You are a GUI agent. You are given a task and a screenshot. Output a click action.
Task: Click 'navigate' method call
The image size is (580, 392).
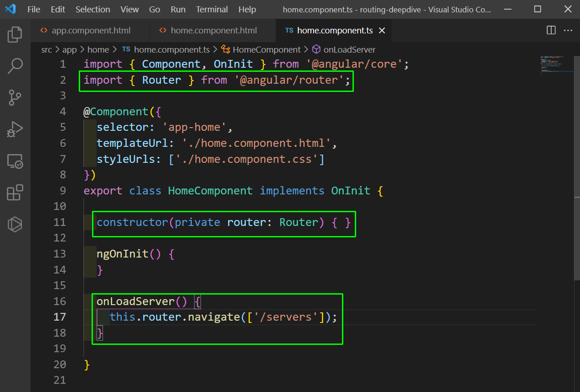(214, 317)
